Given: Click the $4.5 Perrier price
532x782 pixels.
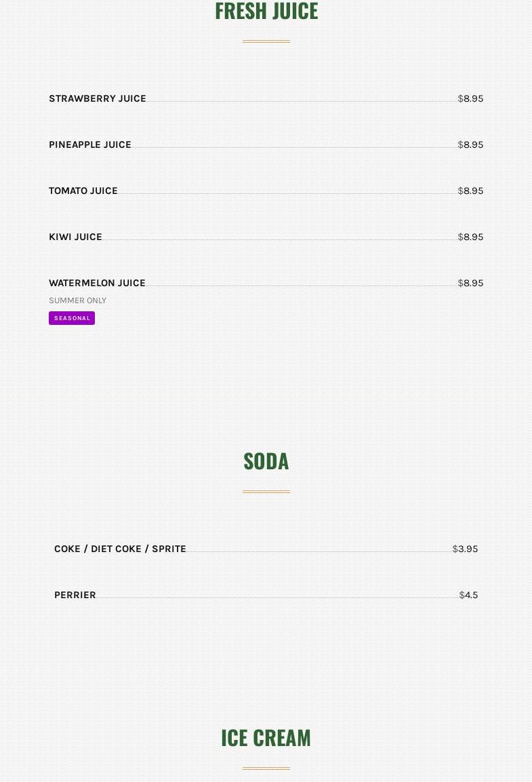Looking at the screenshot, I should 468,595.
